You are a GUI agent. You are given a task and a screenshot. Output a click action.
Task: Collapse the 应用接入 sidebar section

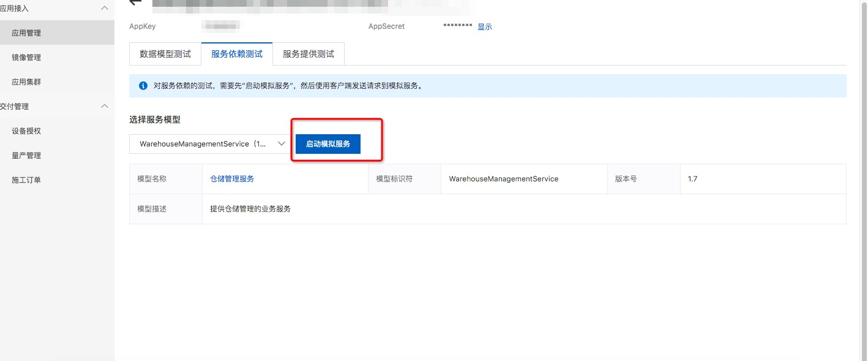pyautogui.click(x=104, y=8)
